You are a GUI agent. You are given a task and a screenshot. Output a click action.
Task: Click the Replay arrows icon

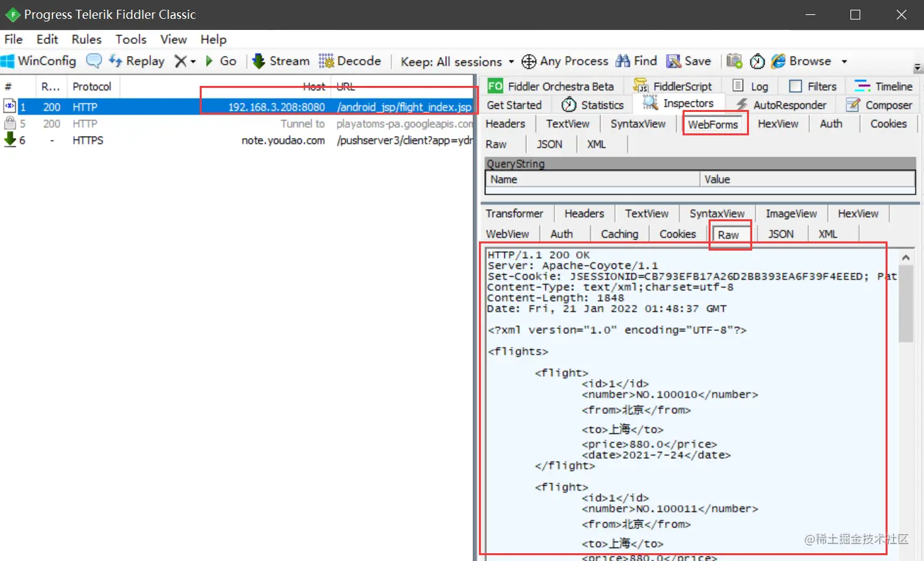115,61
